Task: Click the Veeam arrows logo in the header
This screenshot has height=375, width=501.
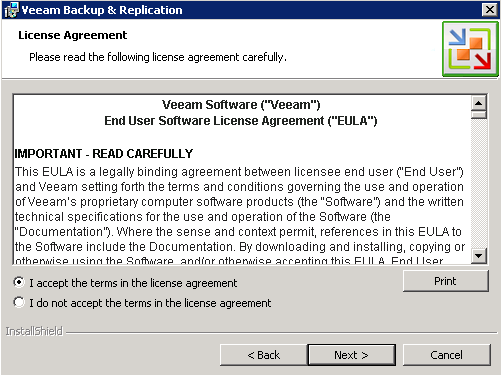Action: point(470,49)
